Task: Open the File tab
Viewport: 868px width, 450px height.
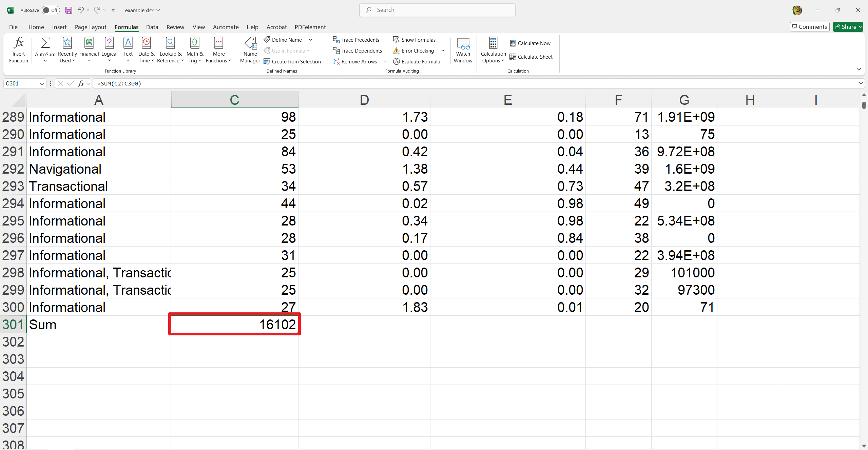Action: (13, 27)
